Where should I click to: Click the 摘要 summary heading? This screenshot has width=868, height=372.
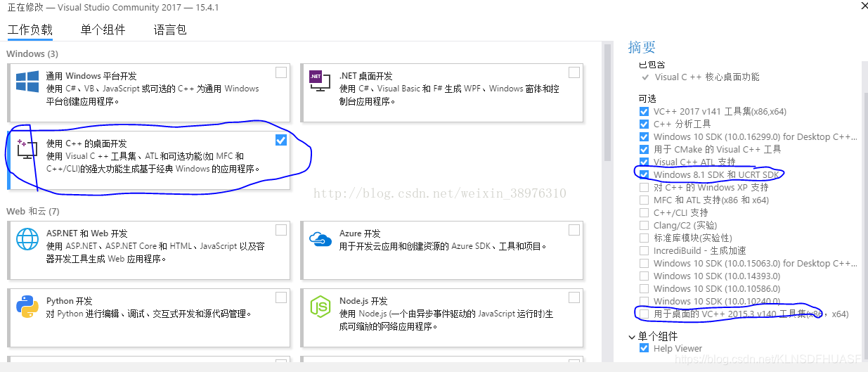pos(642,47)
